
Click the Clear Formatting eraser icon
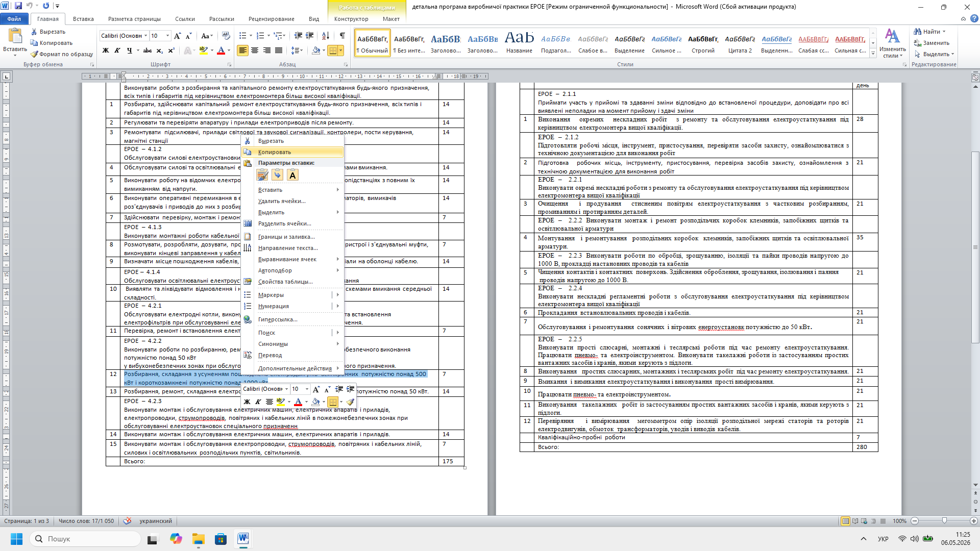pyautogui.click(x=226, y=36)
